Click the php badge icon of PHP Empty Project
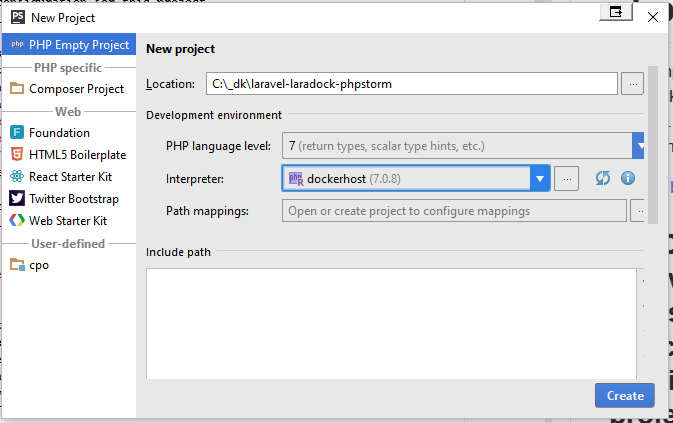Viewport: 673px width, 423px height. 17,44
